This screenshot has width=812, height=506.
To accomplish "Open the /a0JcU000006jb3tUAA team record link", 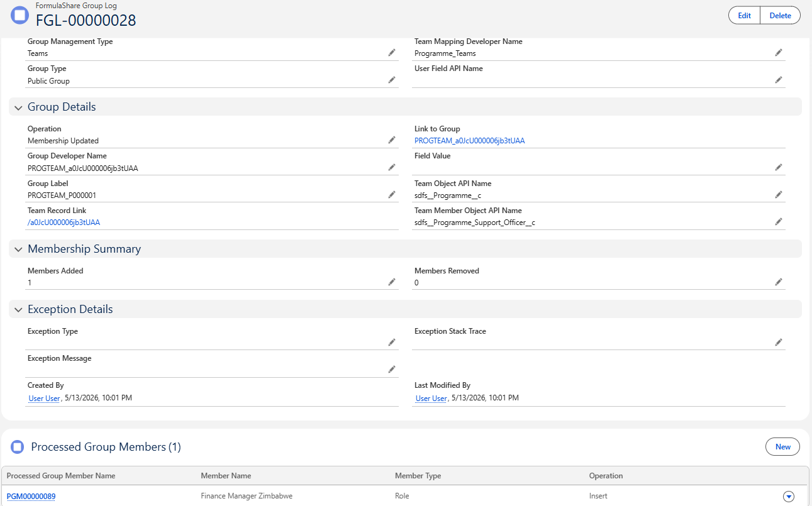I will pos(64,223).
